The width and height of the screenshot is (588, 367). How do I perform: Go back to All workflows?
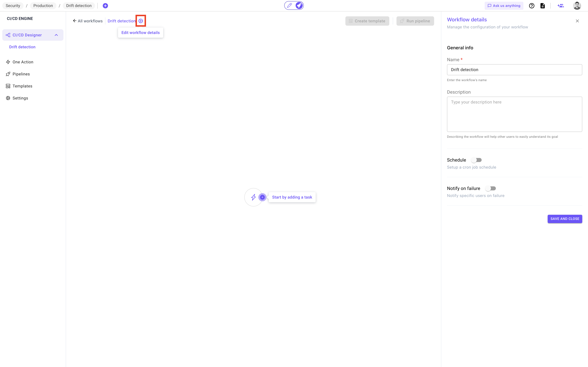pos(88,21)
